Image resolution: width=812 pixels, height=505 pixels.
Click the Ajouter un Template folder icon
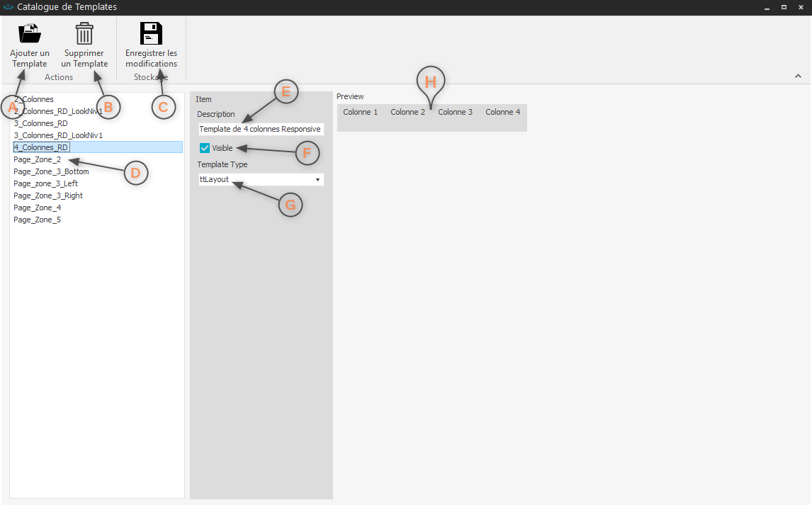[30, 33]
